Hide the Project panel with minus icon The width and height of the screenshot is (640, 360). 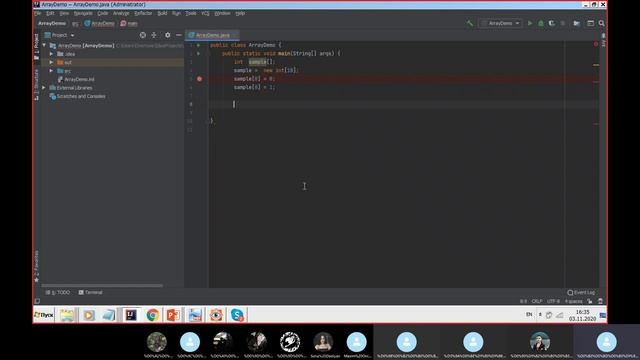tap(179, 35)
